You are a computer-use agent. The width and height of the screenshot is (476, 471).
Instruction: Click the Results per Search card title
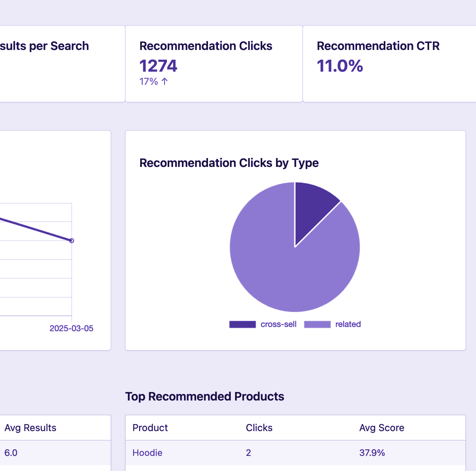pyautogui.click(x=44, y=46)
